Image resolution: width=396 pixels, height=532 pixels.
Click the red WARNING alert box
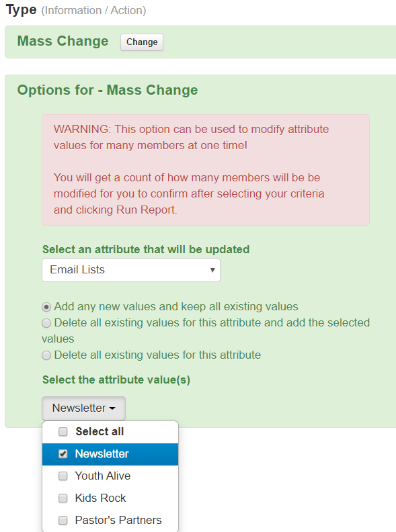point(206,170)
